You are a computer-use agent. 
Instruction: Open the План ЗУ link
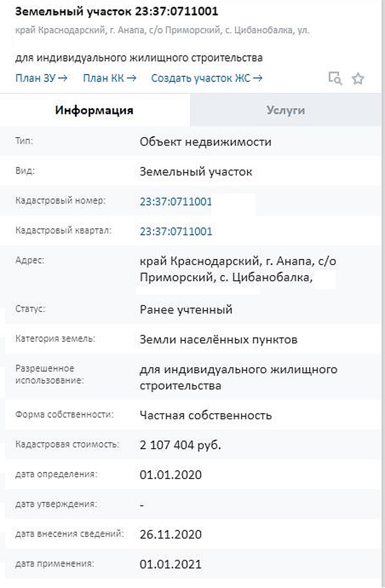[41, 78]
